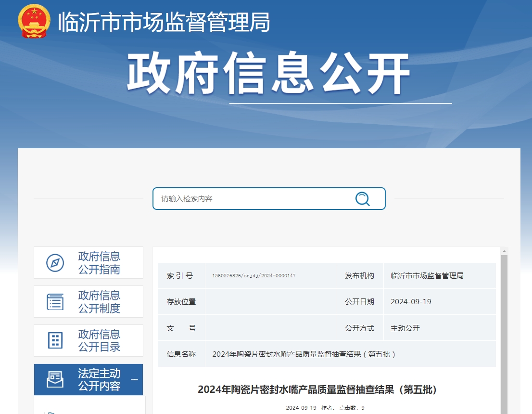The image size is (532, 414).
Task: Open the 政府信息公开制度 text label
Action: coord(99,302)
